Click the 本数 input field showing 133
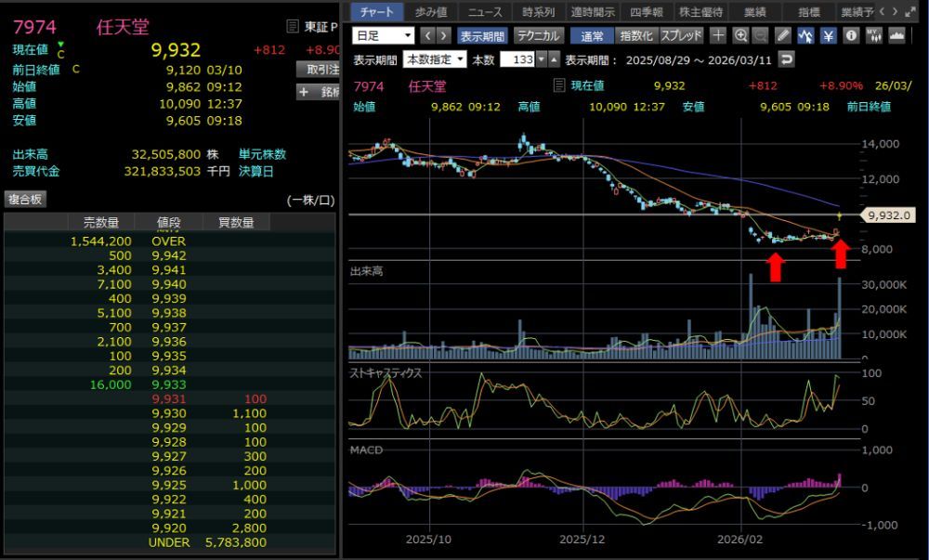This screenshot has height=560, width=929. tap(517, 59)
